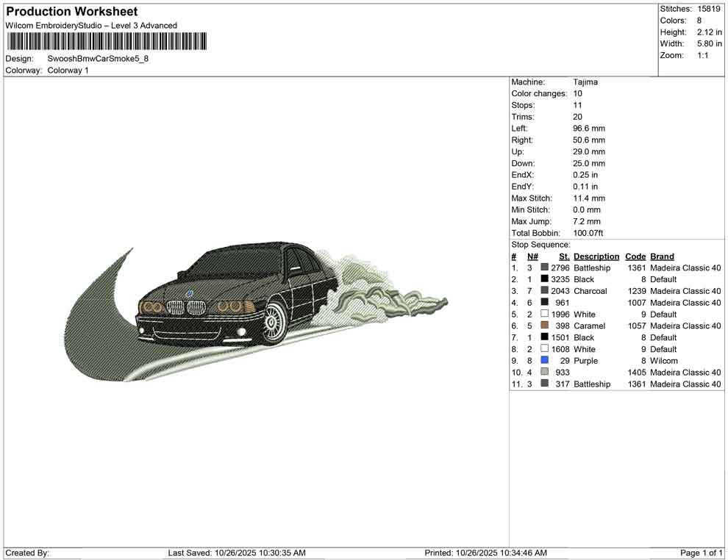Click the Code column header

635,256
